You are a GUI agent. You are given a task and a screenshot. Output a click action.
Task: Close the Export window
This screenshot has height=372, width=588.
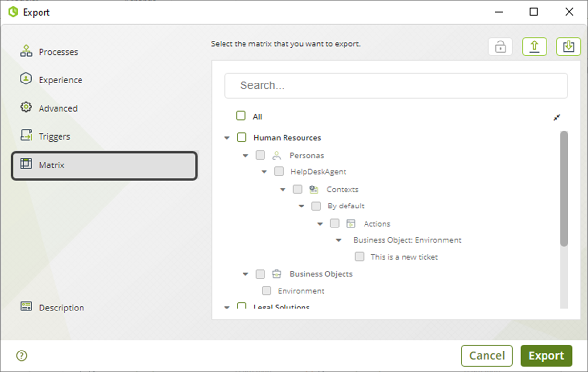click(569, 12)
